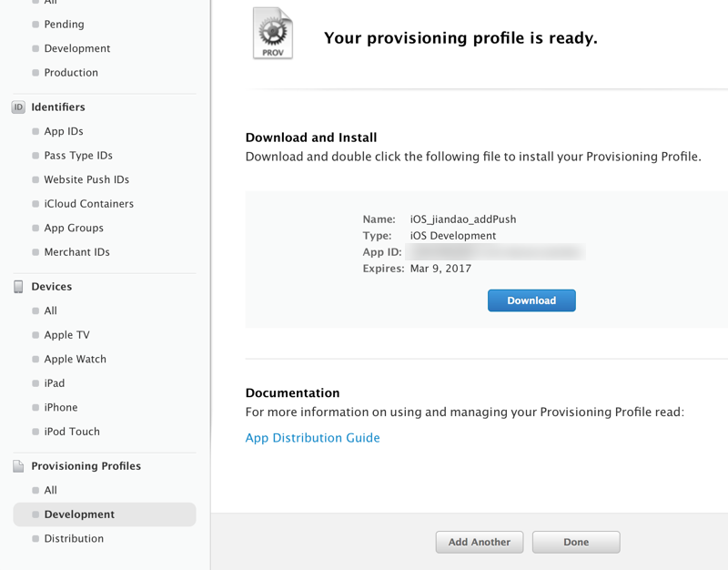Click the Add Another button
Image resolution: width=728 pixels, height=570 pixels.
coord(480,542)
